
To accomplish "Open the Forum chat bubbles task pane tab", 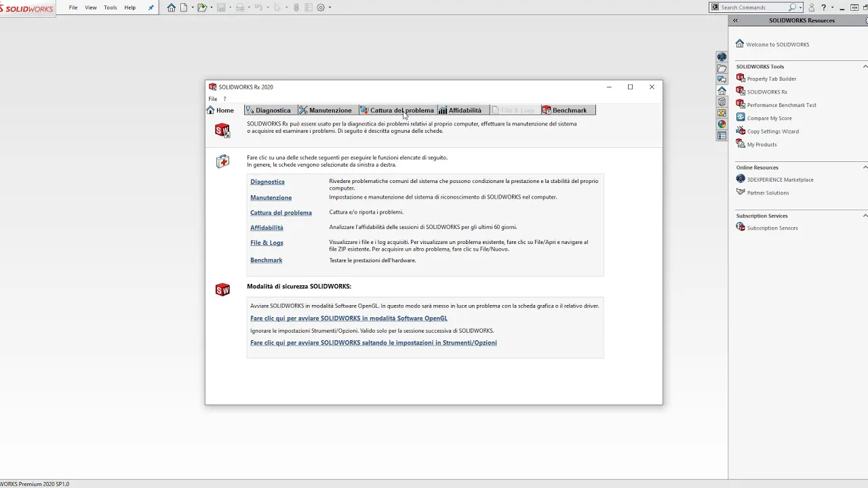I will point(722,79).
